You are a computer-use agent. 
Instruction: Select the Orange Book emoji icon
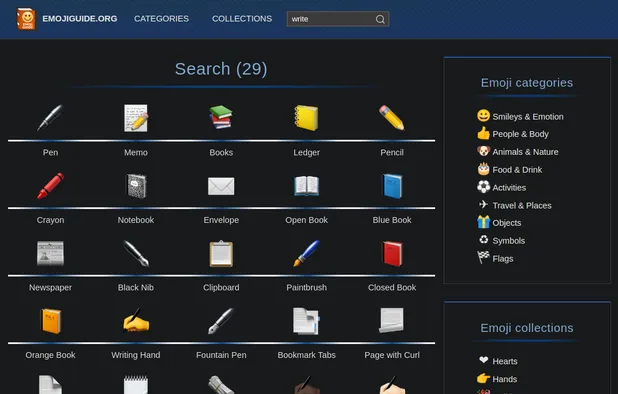[51, 321]
